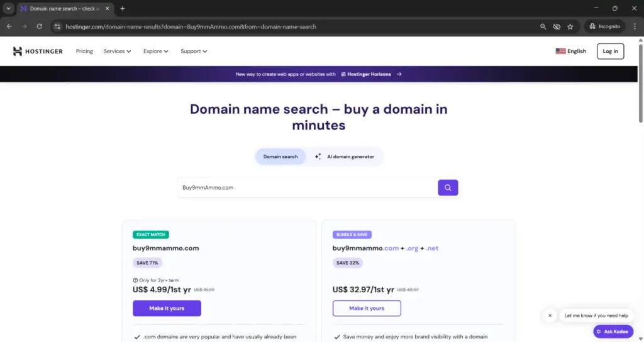This screenshot has height=362, width=644.
Task: Click the US$ 32.97/1st yr bundle price
Action: click(x=364, y=290)
